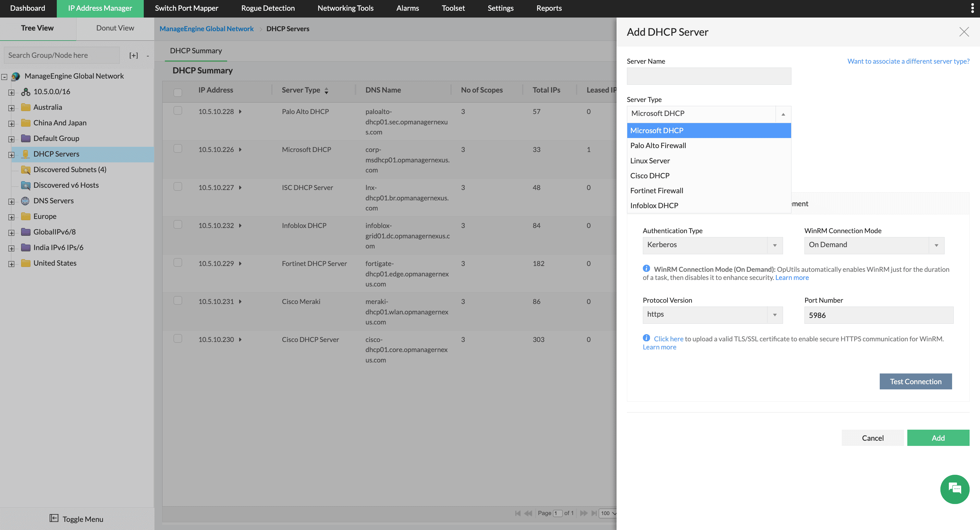This screenshot has width=980, height=530.
Task: Click the Cancel button
Action: (873, 438)
